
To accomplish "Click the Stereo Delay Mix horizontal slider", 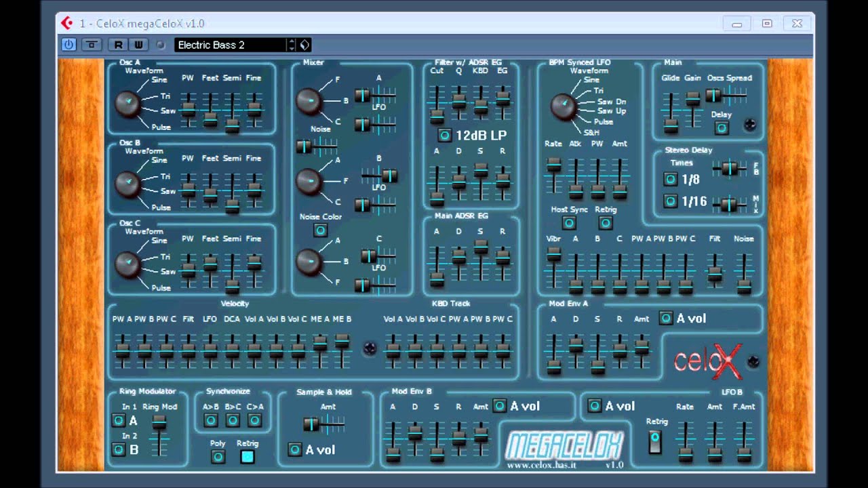I will [729, 204].
